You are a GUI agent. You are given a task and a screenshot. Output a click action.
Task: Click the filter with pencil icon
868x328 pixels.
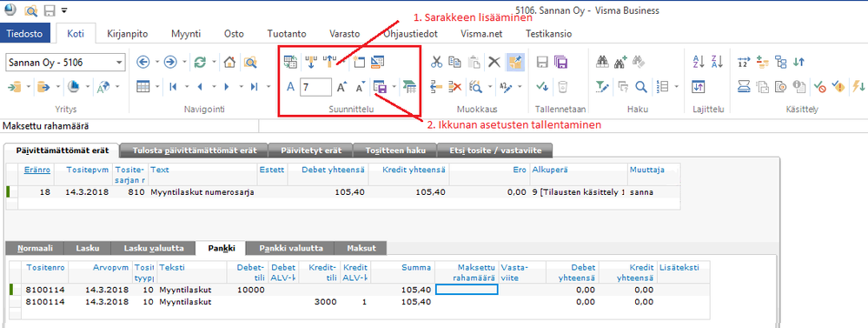coord(602,86)
